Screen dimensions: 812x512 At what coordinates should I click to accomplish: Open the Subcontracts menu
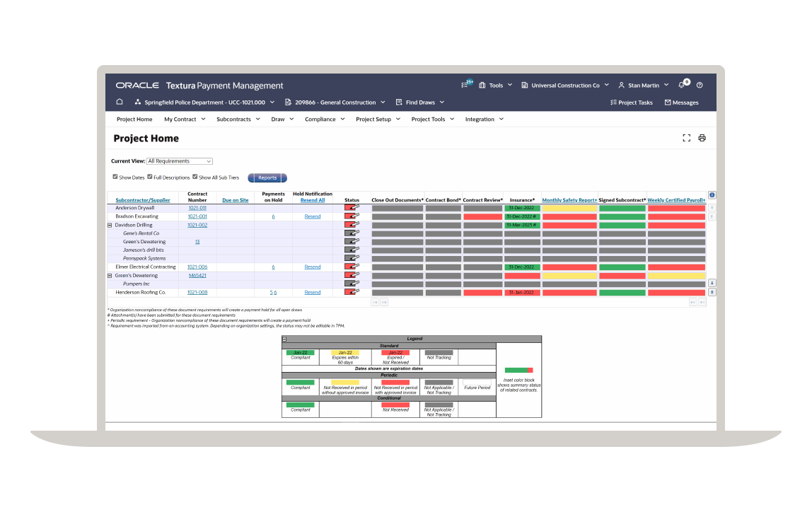[234, 119]
